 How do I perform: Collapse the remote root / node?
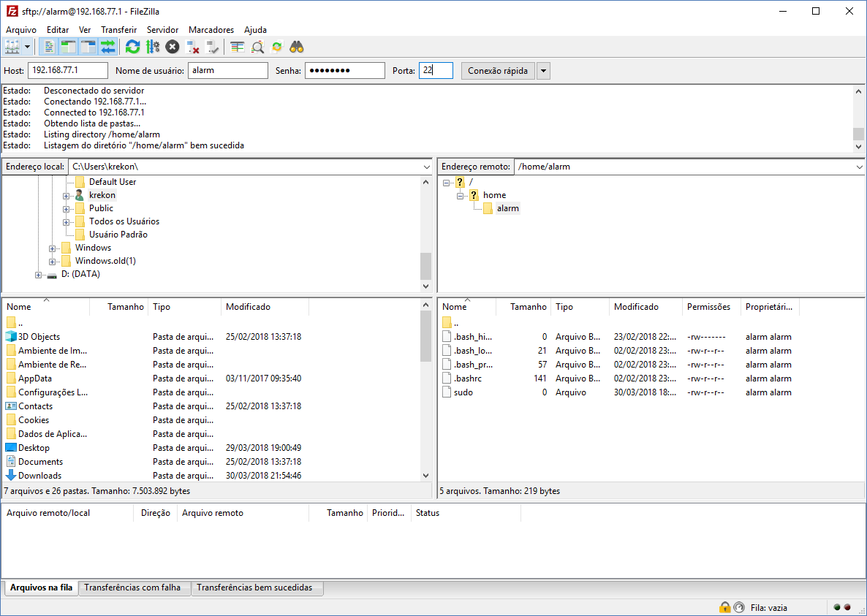446,182
